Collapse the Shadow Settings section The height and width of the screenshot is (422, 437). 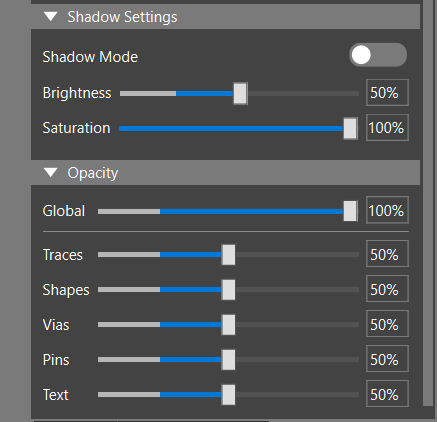pos(51,17)
